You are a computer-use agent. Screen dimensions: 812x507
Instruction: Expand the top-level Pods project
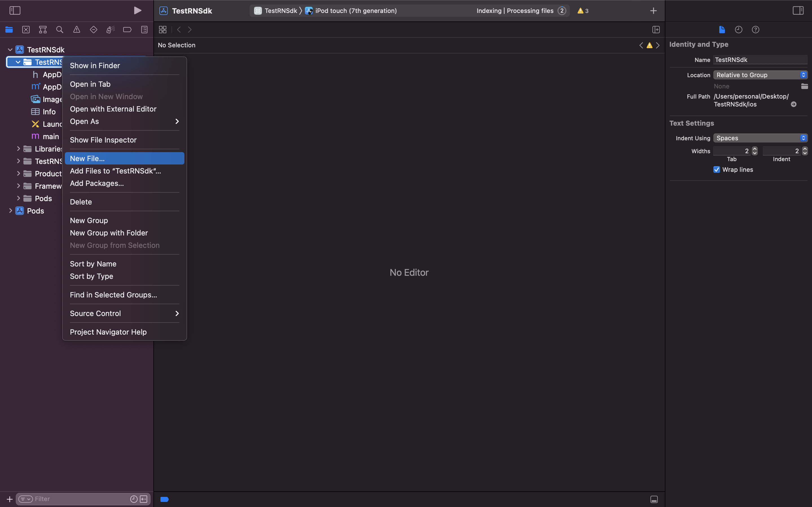click(x=10, y=211)
